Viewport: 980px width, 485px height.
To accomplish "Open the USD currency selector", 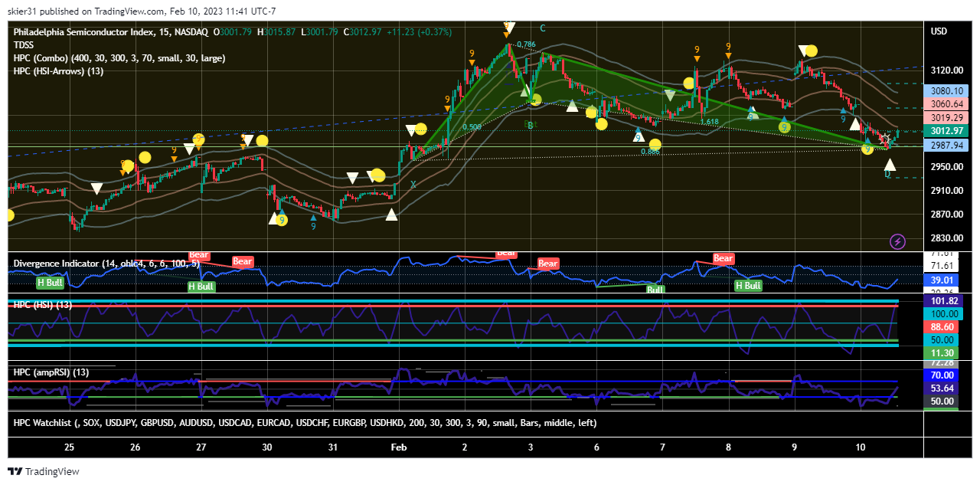I will coord(939,31).
